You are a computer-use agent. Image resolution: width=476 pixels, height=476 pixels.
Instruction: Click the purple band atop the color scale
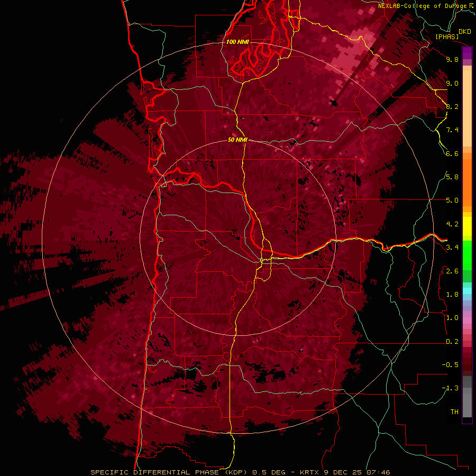point(467,53)
